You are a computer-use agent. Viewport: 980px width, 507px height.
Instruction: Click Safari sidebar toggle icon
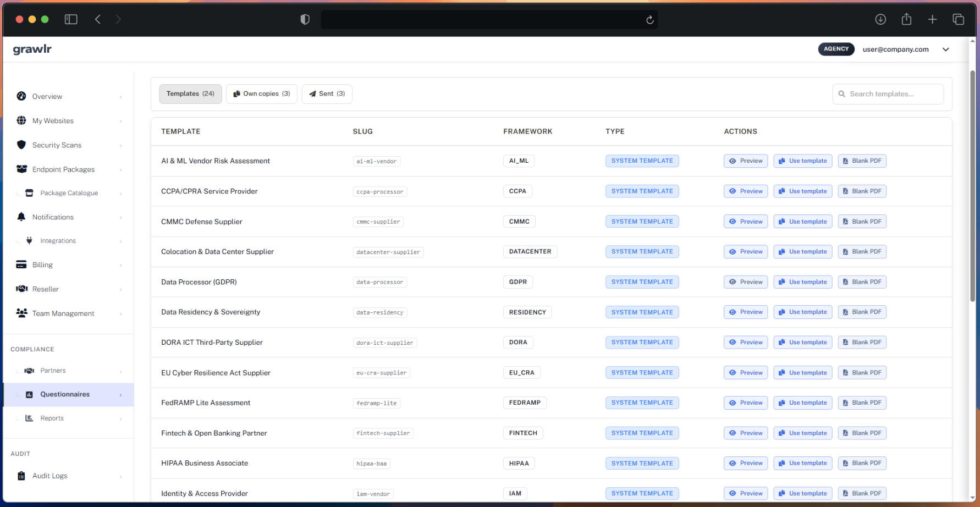coord(71,19)
